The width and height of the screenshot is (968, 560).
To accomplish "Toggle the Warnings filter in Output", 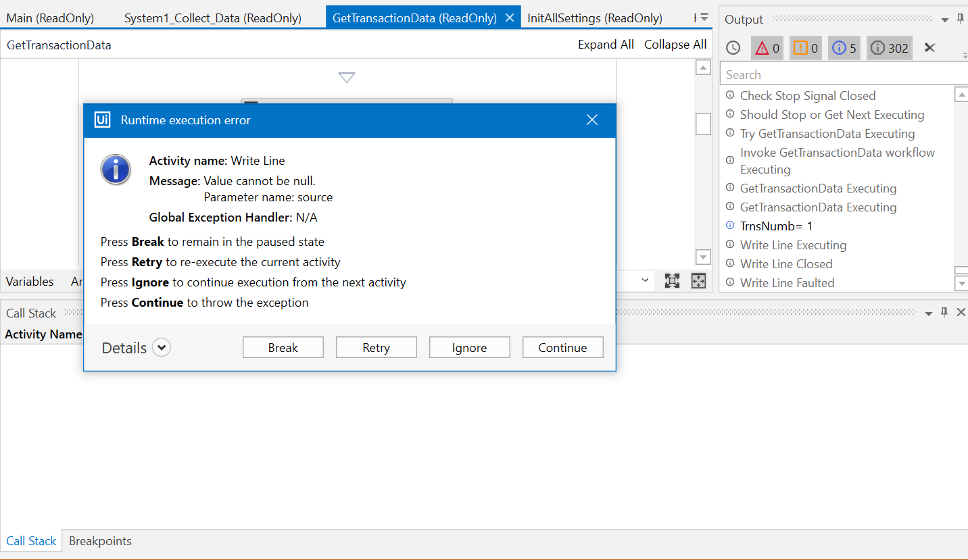I will coord(805,47).
